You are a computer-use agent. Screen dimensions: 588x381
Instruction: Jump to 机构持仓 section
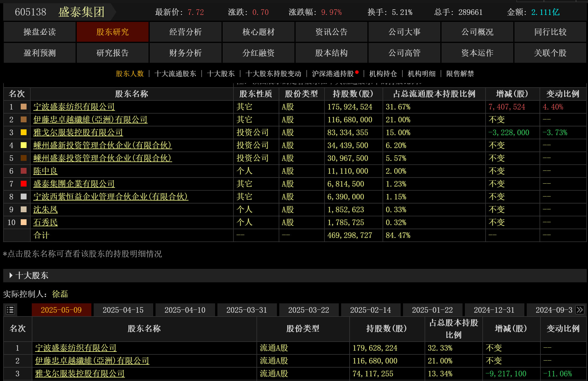383,74
